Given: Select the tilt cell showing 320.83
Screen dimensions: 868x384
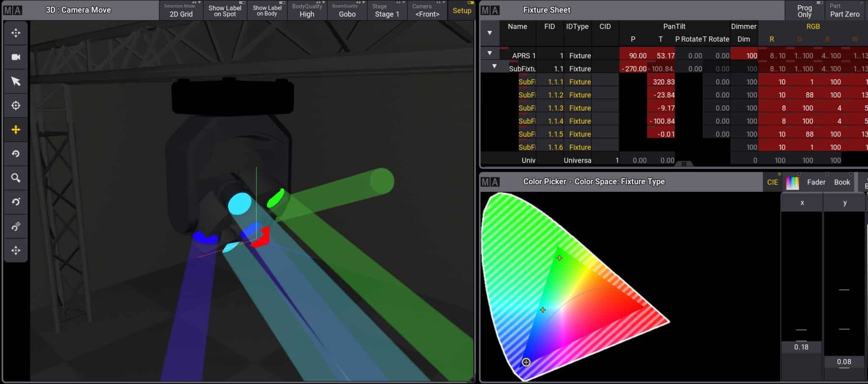Looking at the screenshot, I should pos(661,82).
